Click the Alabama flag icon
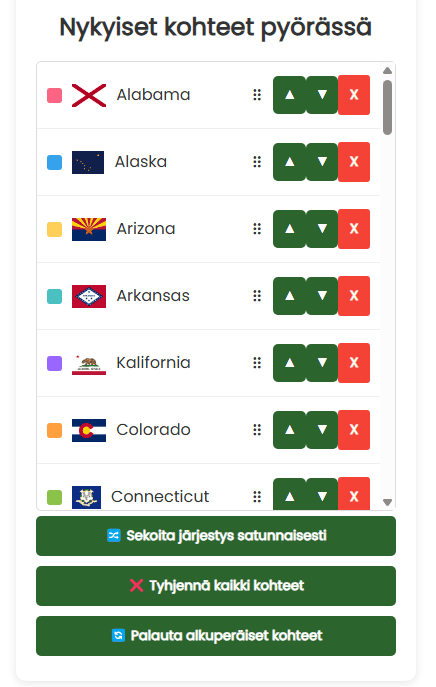Screen dimensions: 436x687 pyautogui.click(x=89, y=95)
